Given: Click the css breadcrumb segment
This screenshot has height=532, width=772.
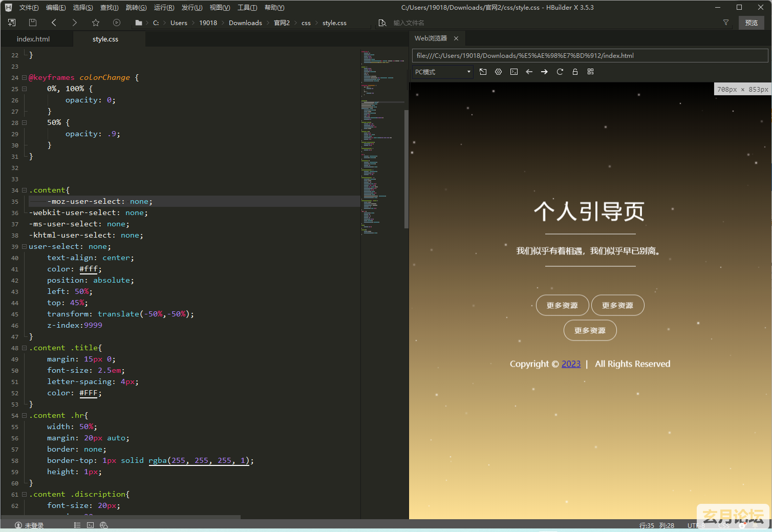Looking at the screenshot, I should [x=306, y=23].
